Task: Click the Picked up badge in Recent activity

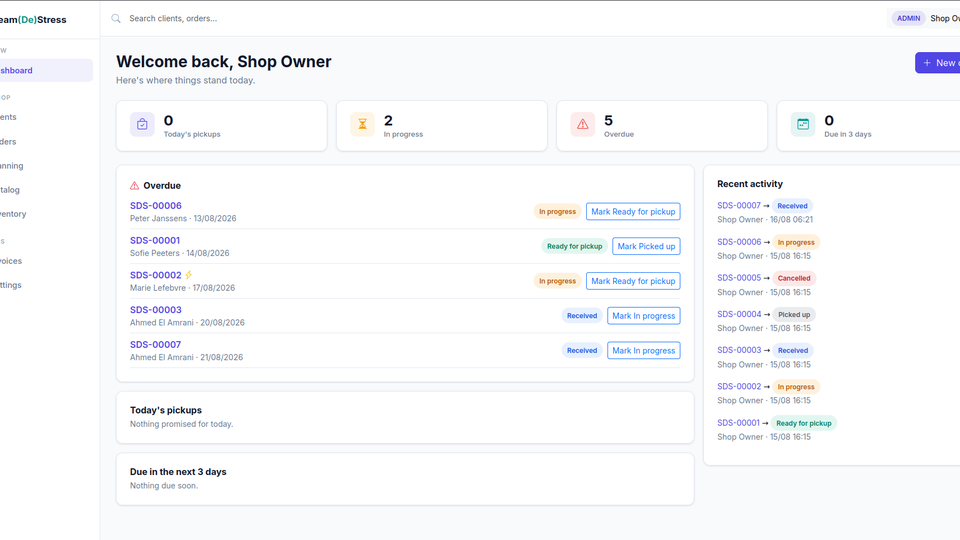Action: click(x=794, y=315)
